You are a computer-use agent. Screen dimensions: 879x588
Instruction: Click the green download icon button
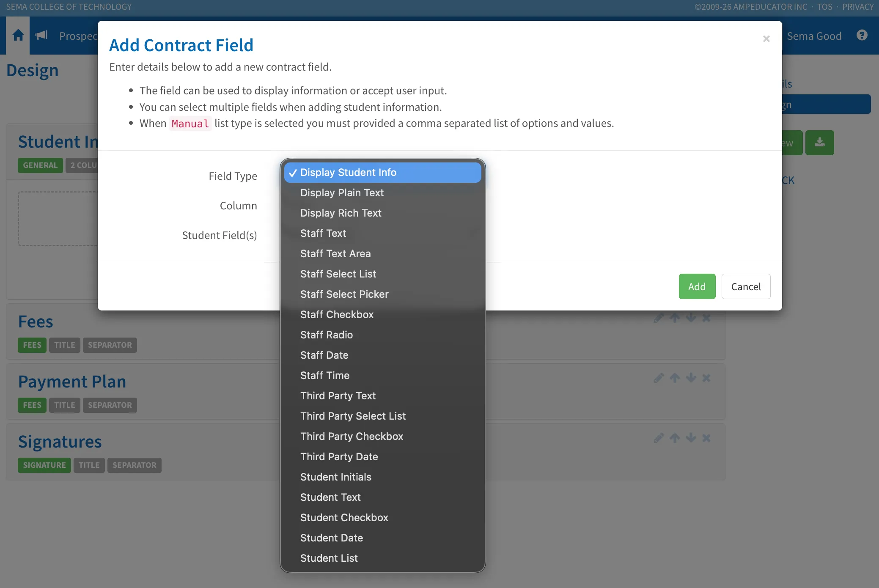[x=819, y=143]
